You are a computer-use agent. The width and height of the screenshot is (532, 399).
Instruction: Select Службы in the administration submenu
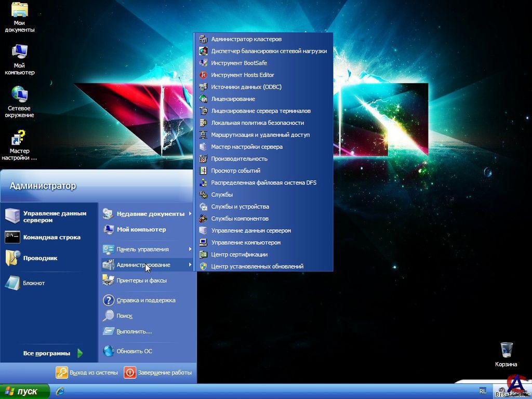pos(222,195)
